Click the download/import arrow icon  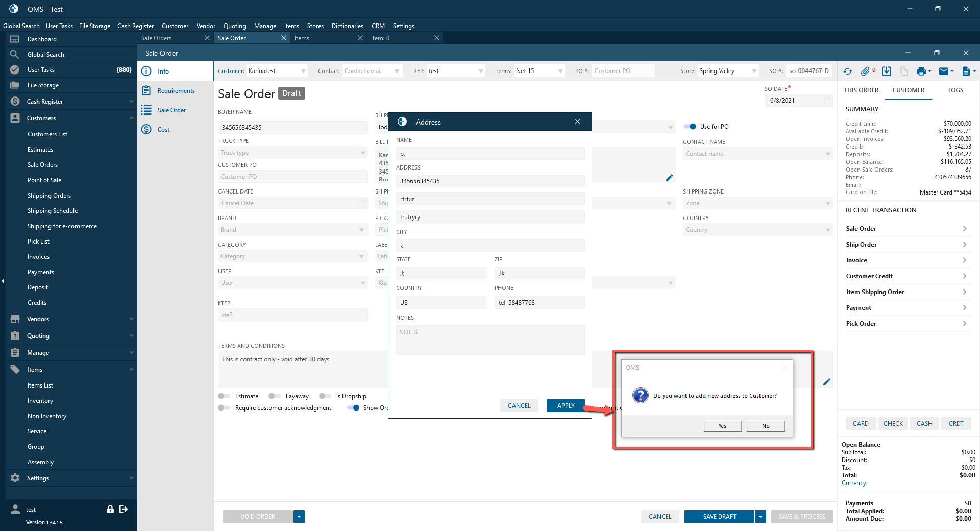pos(887,71)
